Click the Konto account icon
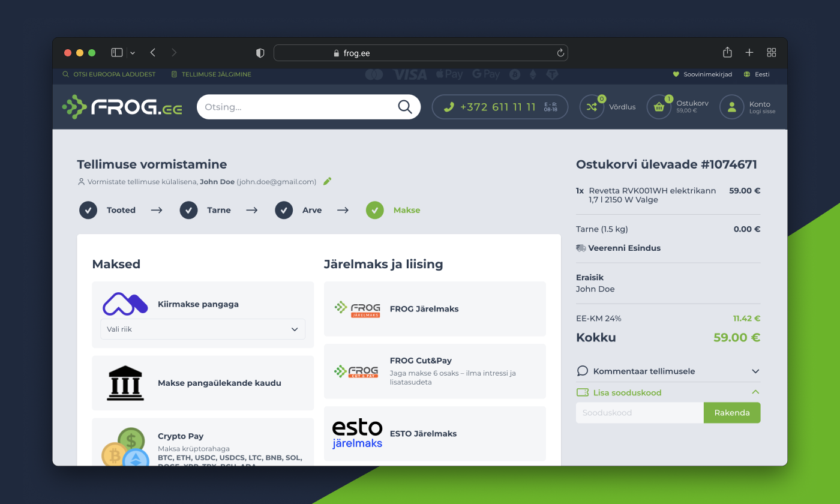840x504 pixels. pyautogui.click(x=731, y=107)
